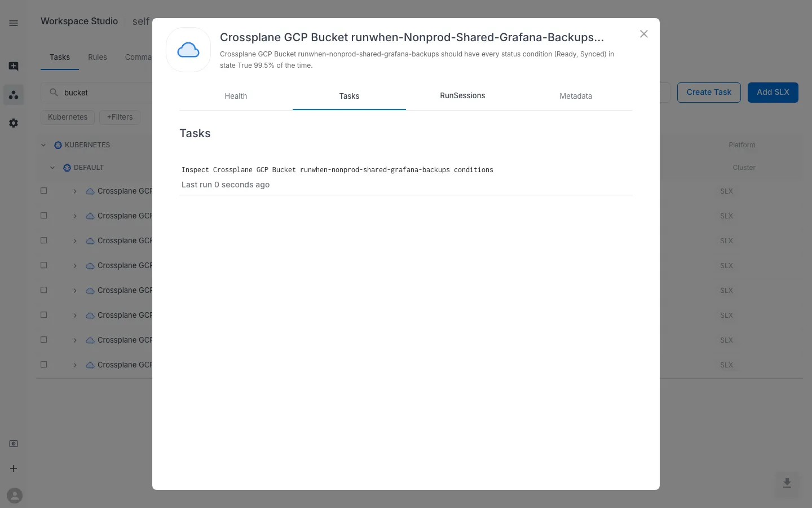Click the Last run 0 seconds ago text
Viewport: 812px width, 508px height.
tap(226, 185)
